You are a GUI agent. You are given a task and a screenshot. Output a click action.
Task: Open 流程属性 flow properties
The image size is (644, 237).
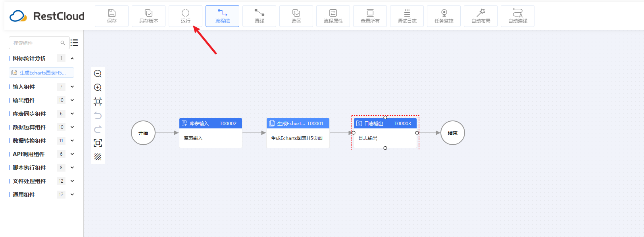[x=333, y=16]
